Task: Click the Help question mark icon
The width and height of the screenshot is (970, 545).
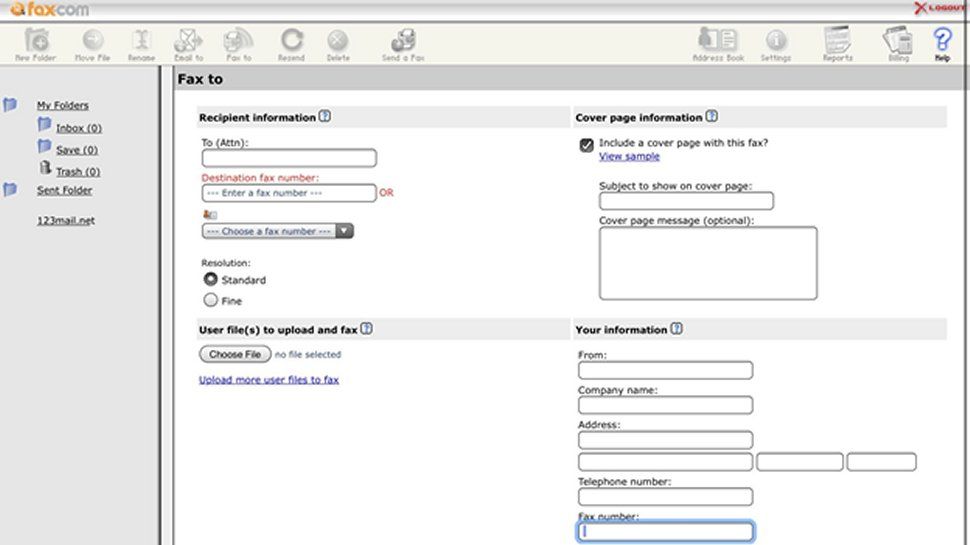Action: (x=942, y=40)
